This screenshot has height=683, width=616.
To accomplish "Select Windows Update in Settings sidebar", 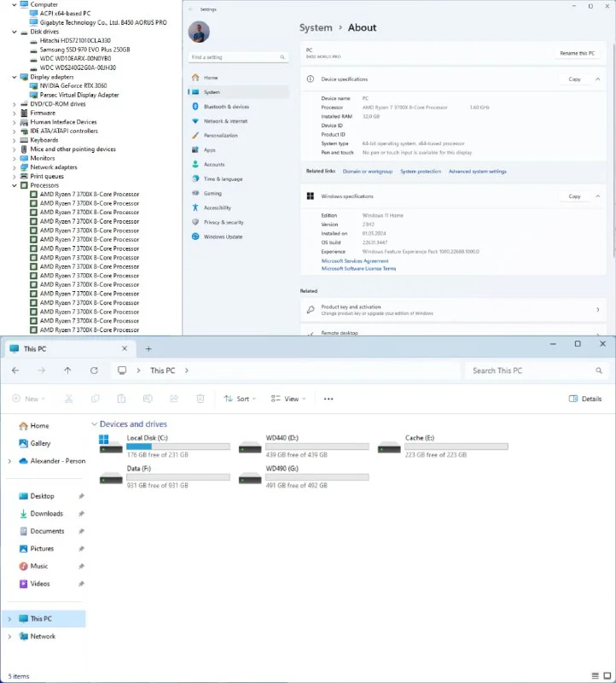I will pos(223,236).
